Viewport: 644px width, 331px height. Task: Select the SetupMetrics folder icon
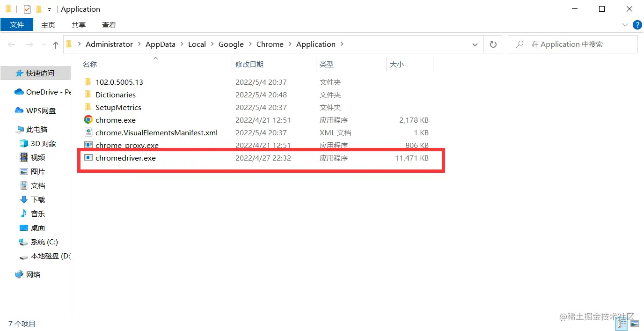88,107
